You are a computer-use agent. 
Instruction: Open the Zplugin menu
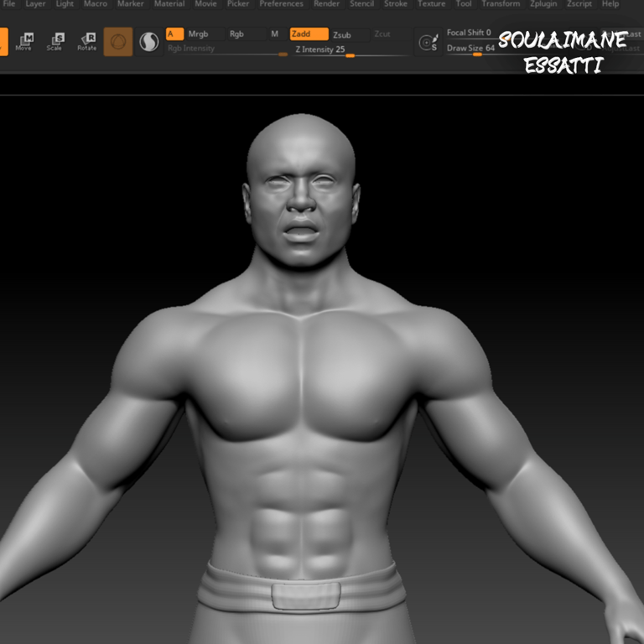[x=543, y=3]
